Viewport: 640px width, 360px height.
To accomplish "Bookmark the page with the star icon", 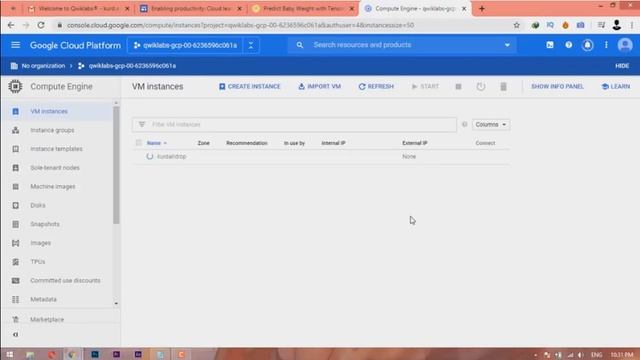I will point(516,25).
